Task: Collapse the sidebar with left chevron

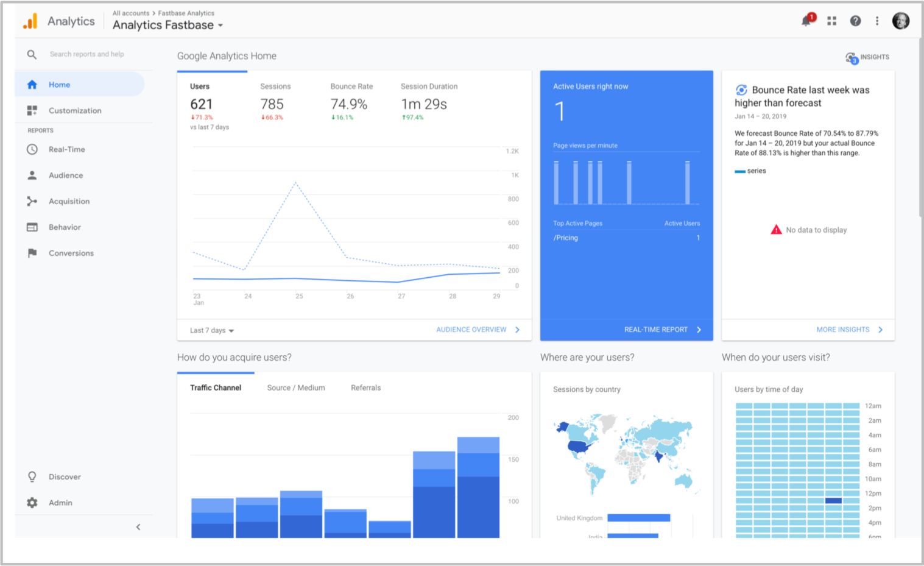Action: [138, 527]
